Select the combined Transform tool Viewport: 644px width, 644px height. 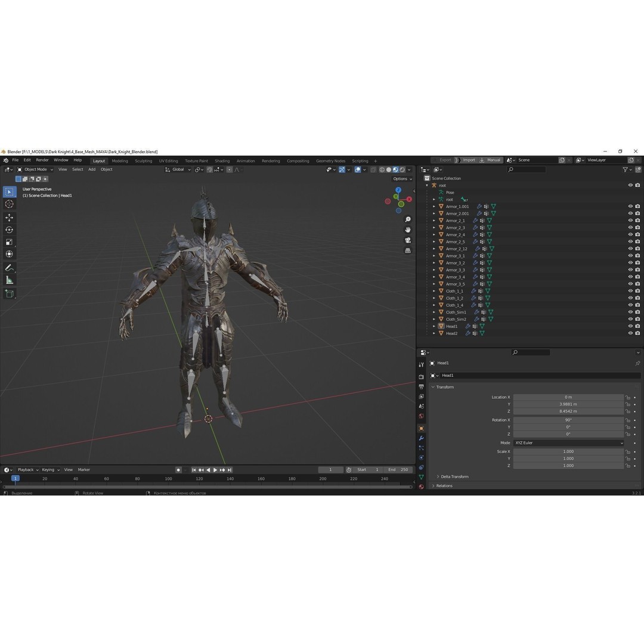tap(10, 254)
